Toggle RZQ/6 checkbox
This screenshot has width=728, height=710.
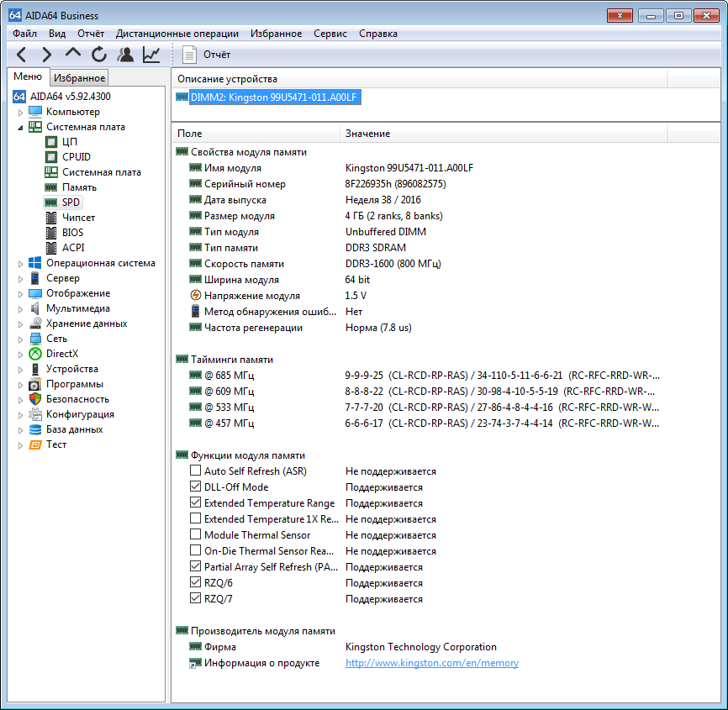pos(196,582)
